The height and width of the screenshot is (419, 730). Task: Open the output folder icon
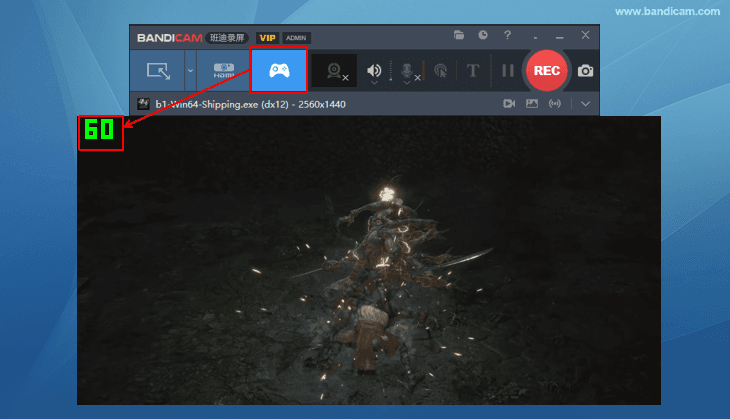click(x=459, y=35)
